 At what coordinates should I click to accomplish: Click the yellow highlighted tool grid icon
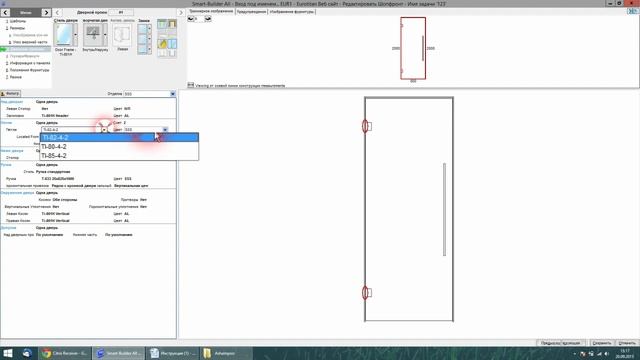[162, 43]
